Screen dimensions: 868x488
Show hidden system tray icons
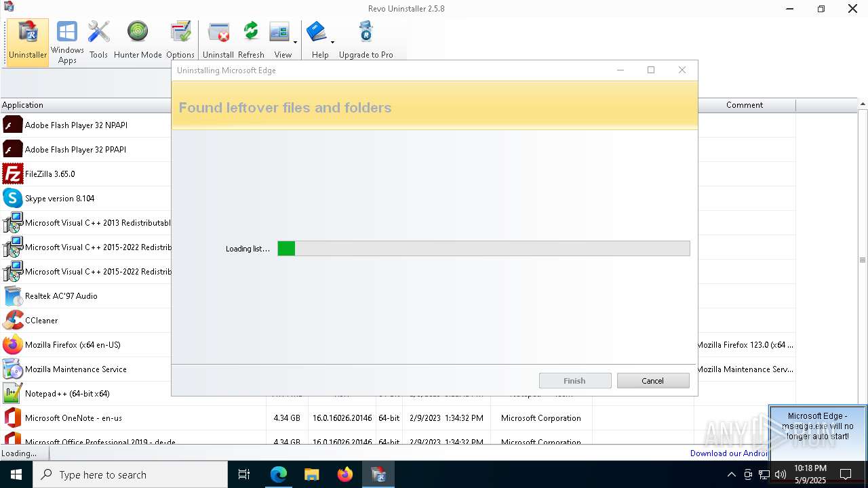point(731,474)
